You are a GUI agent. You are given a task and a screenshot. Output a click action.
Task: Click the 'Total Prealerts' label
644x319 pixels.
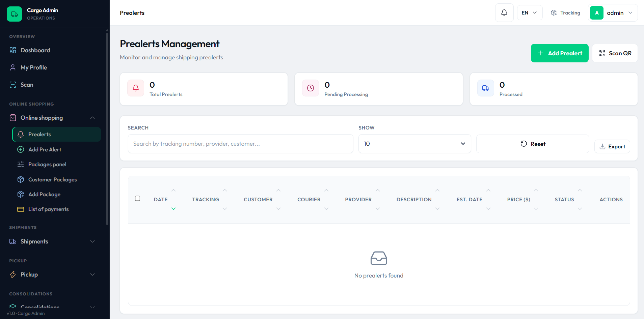166,94
